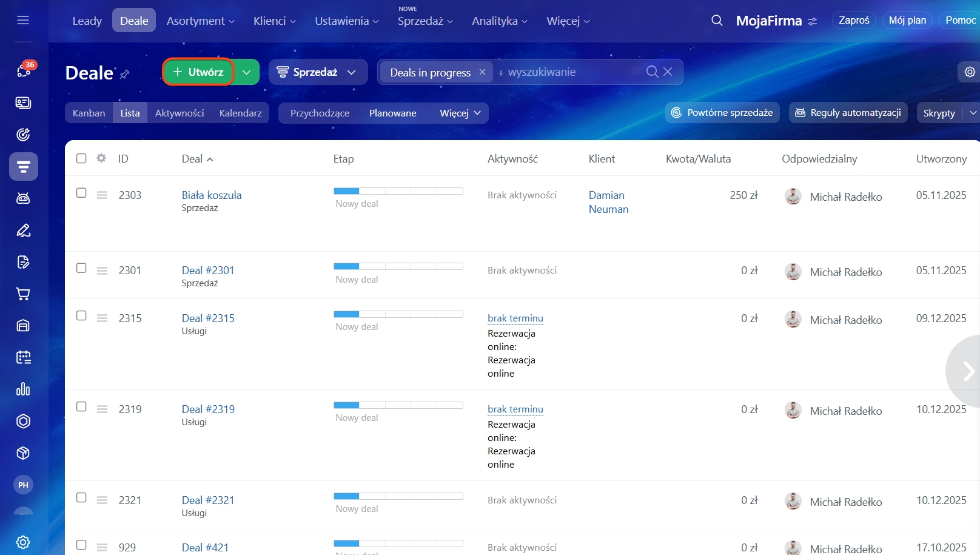Click the stage progress bar for deal 2301
This screenshot has width=980, height=555.
click(398, 266)
